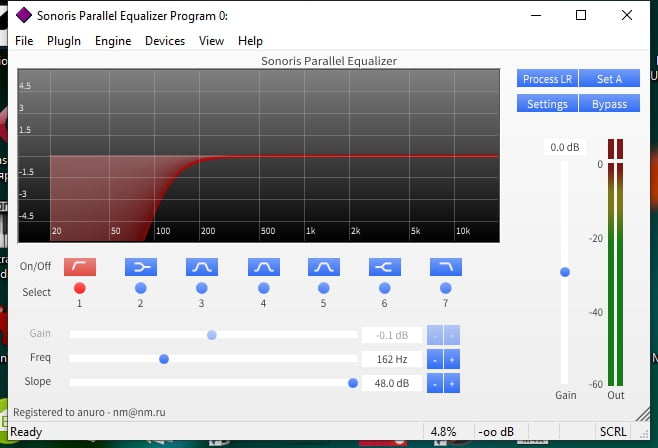The width and height of the screenshot is (658, 448).
Task: Click the 'Sonoris Parallel Equalizer' heading
Action: click(329, 61)
